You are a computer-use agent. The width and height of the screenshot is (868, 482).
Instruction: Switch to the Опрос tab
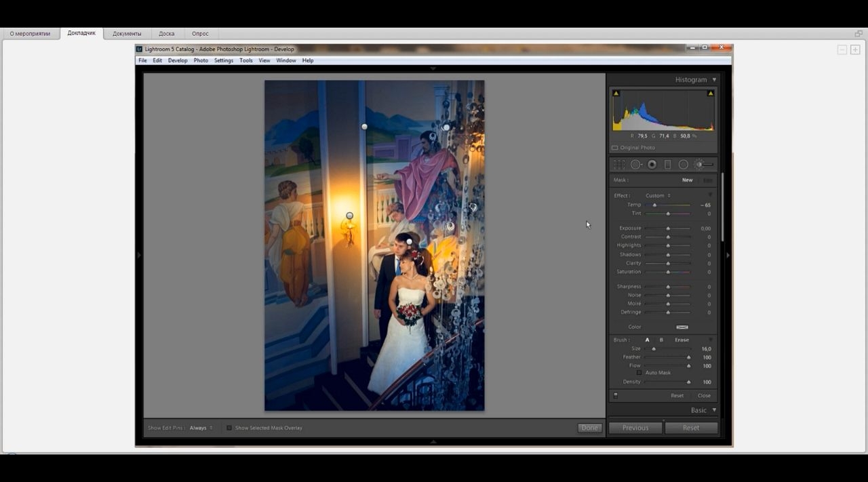(200, 33)
